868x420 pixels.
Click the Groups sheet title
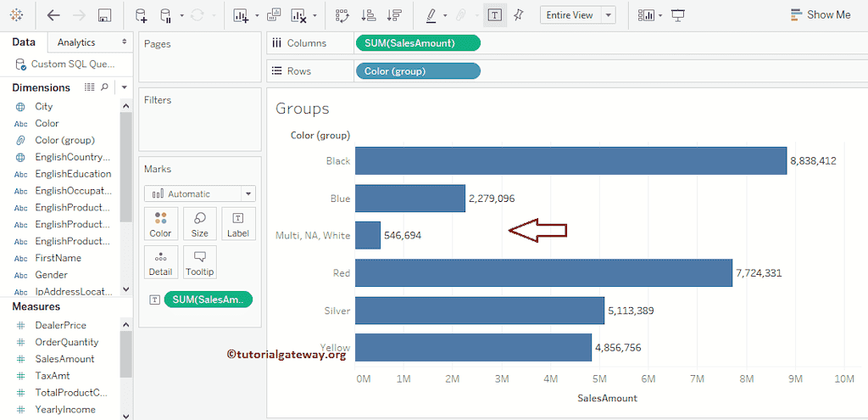tap(303, 109)
